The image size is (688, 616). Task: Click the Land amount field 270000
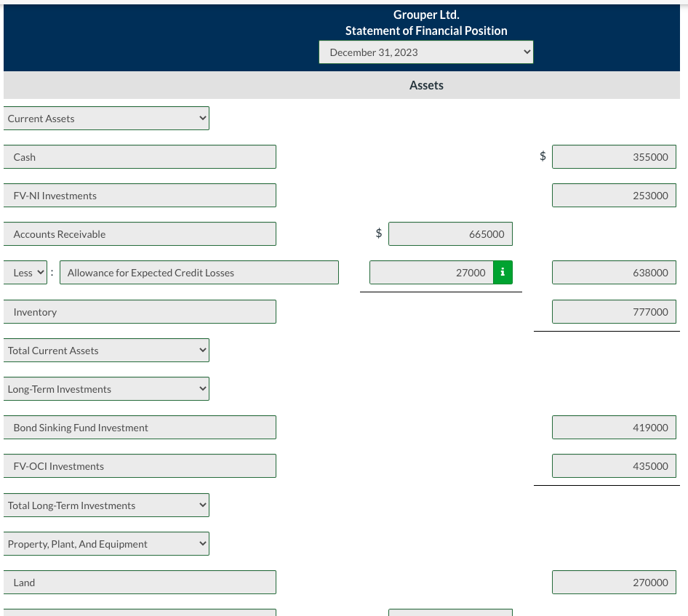click(x=614, y=583)
